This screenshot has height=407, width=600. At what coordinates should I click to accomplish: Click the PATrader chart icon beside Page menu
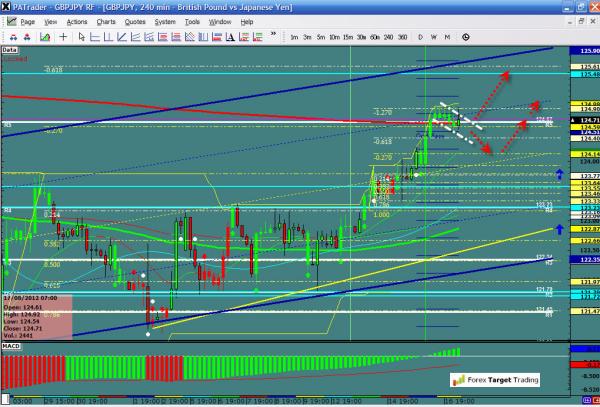(x=9, y=20)
